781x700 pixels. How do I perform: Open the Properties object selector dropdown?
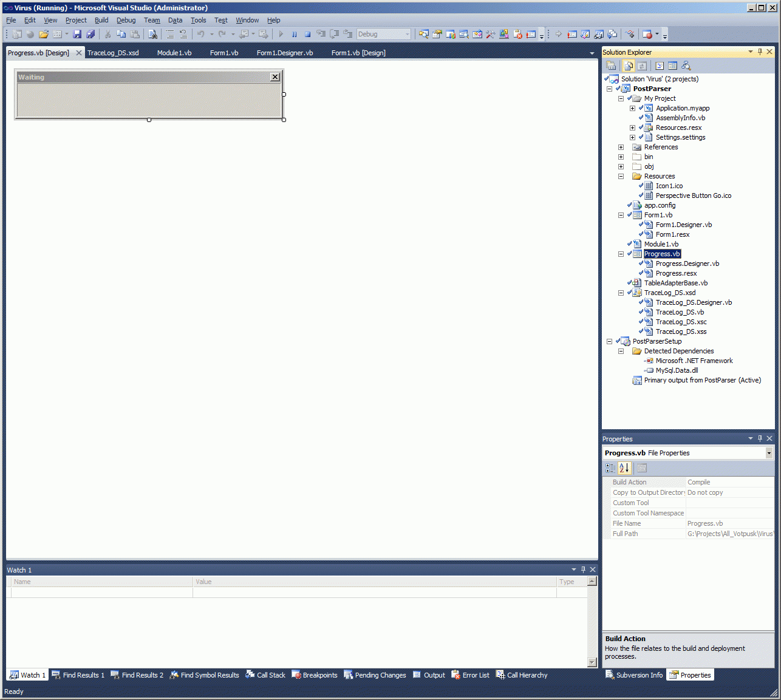point(769,453)
